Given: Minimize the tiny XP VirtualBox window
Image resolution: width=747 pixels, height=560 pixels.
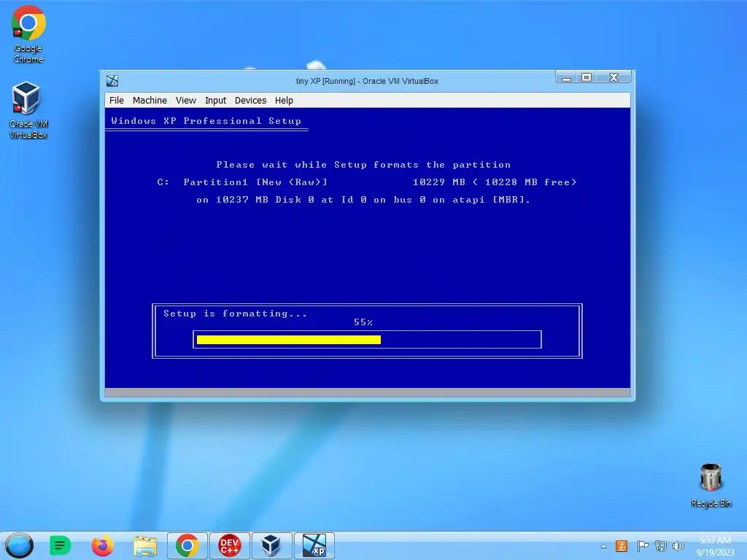Looking at the screenshot, I should tap(566, 77).
